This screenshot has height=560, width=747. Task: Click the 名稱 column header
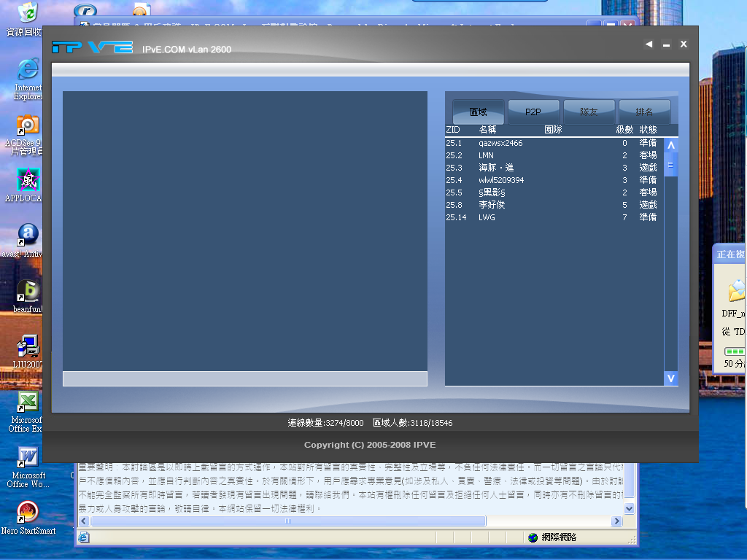click(487, 130)
